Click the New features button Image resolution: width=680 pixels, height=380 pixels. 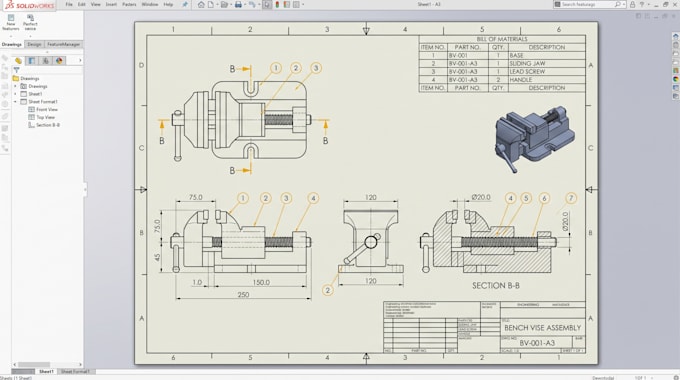pos(11,22)
